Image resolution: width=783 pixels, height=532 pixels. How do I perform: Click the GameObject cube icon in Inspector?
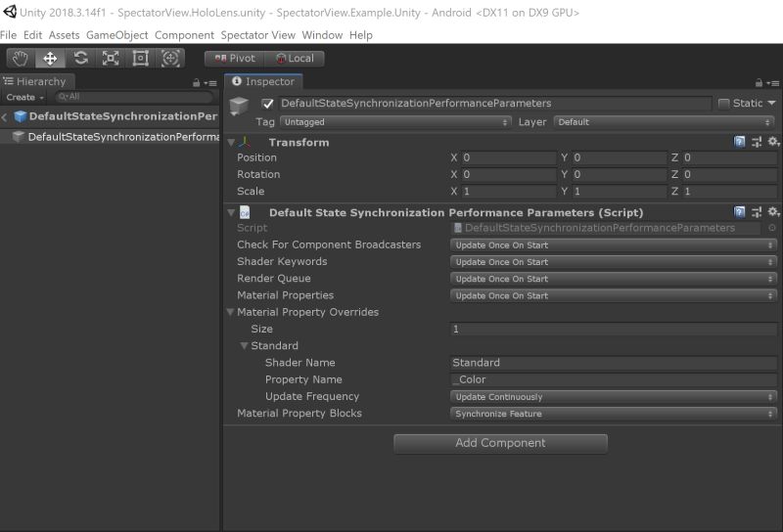tap(239, 106)
